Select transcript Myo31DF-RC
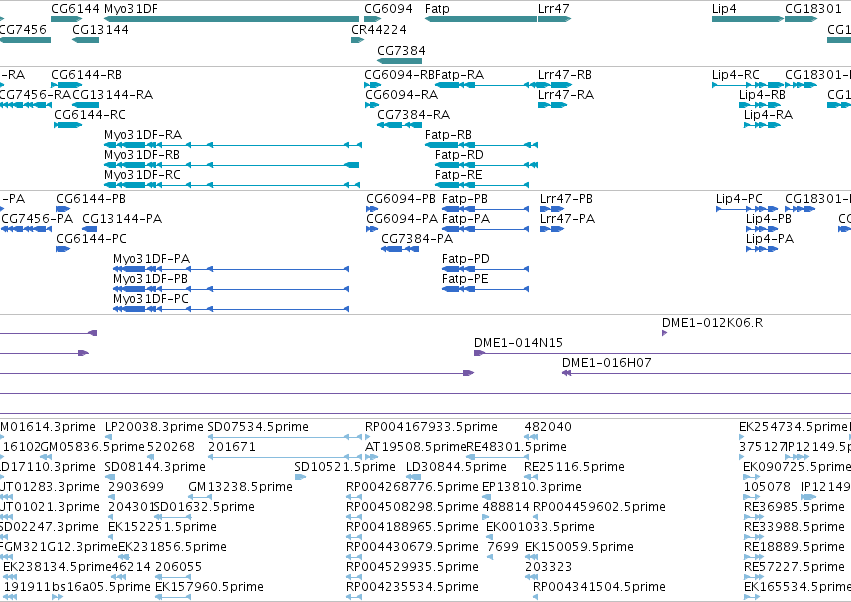The image size is (851, 602). point(233,185)
